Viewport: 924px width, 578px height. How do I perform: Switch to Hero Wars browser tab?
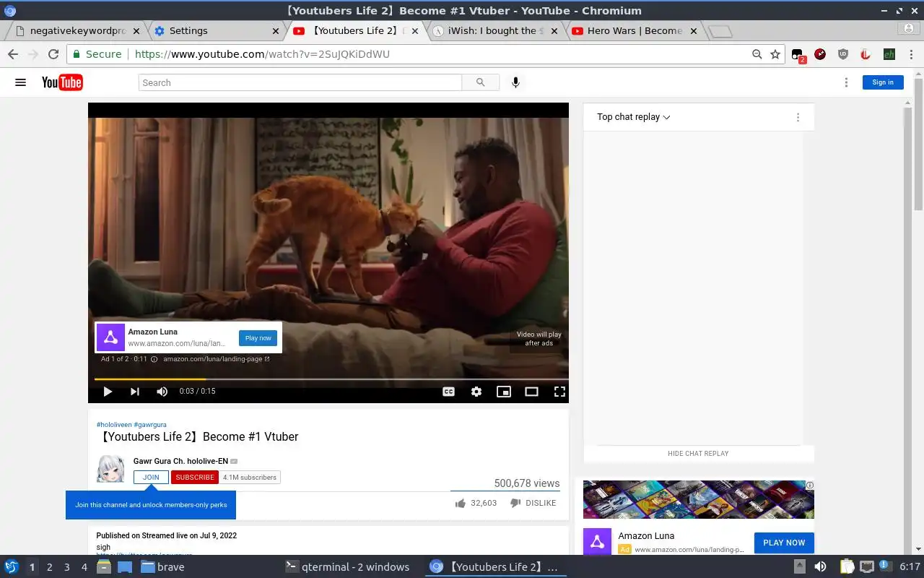633,31
